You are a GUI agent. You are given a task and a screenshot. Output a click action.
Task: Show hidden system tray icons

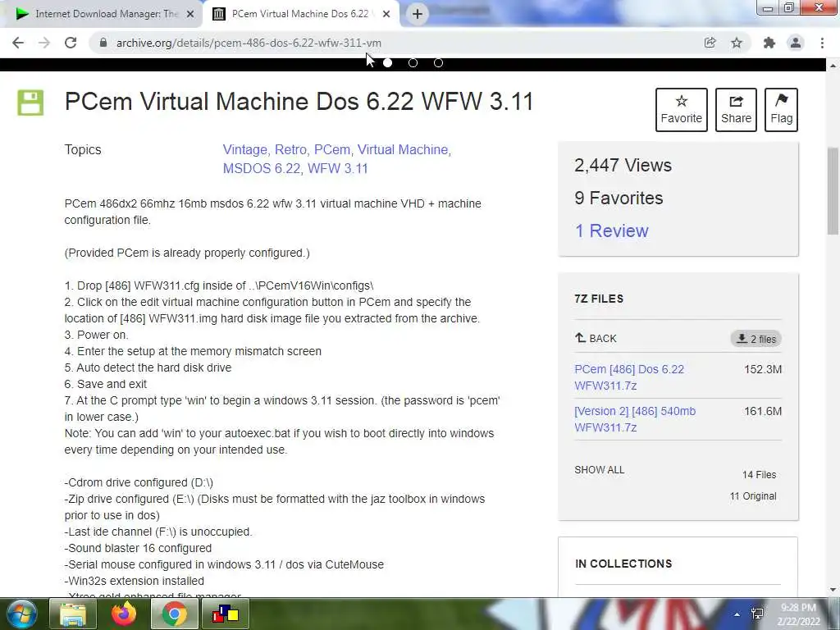click(x=737, y=614)
